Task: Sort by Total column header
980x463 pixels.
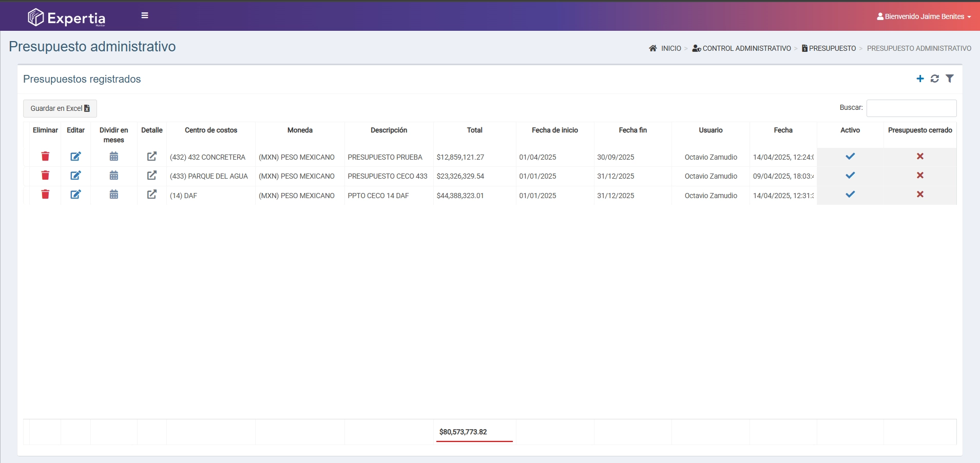Action: click(x=474, y=130)
